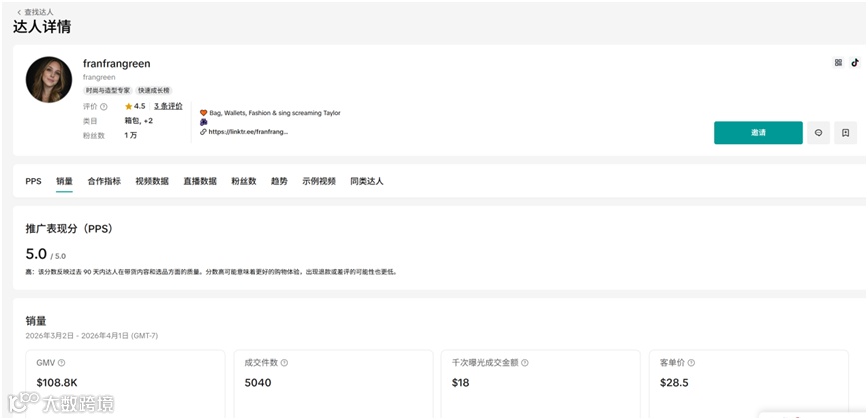This screenshot has height=420, width=868.
Task: Switch to the PPS tab
Action: [x=33, y=181]
